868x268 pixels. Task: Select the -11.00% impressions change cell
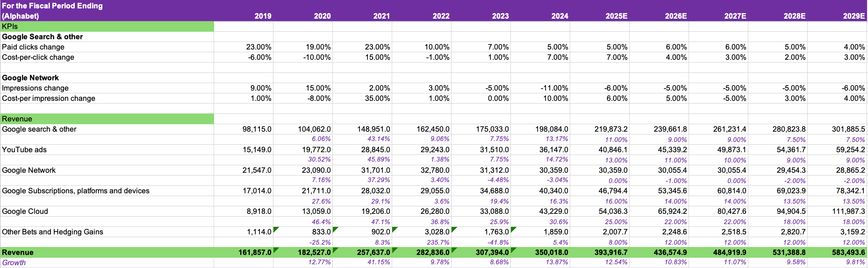pyautogui.click(x=554, y=88)
